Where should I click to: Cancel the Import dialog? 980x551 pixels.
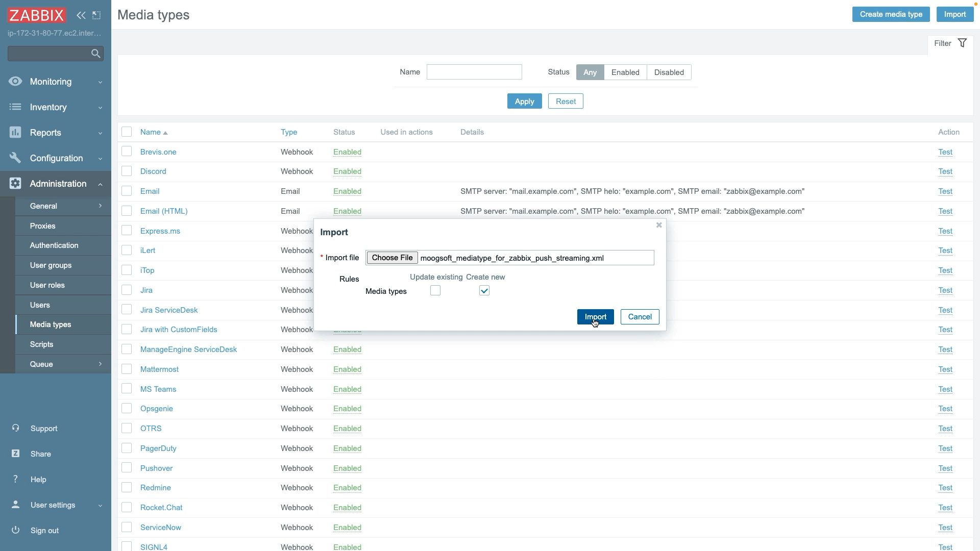point(640,317)
